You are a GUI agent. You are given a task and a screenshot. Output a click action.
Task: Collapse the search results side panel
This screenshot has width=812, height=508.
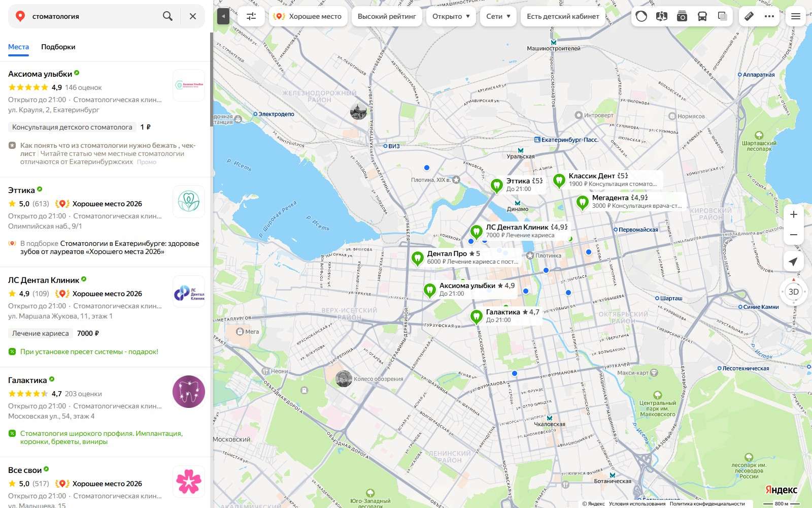(223, 16)
